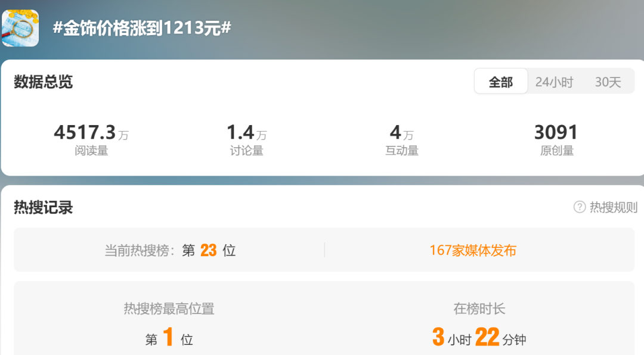Click the 数据总览 section heading
The image size is (644, 355).
click(x=43, y=82)
